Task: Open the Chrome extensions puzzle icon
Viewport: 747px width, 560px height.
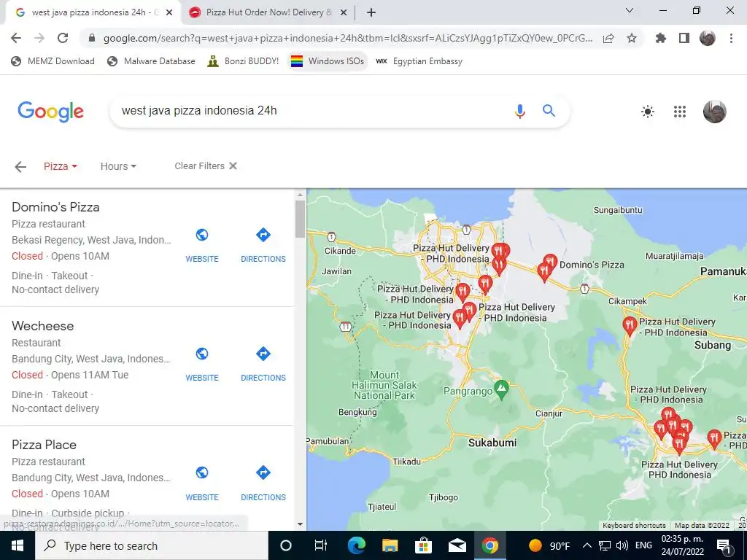Action: (x=661, y=38)
